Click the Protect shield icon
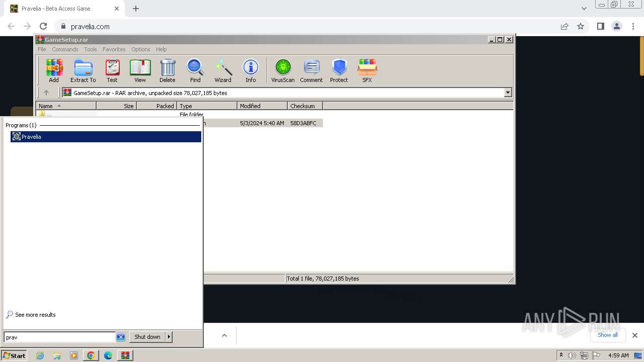 pyautogui.click(x=339, y=70)
